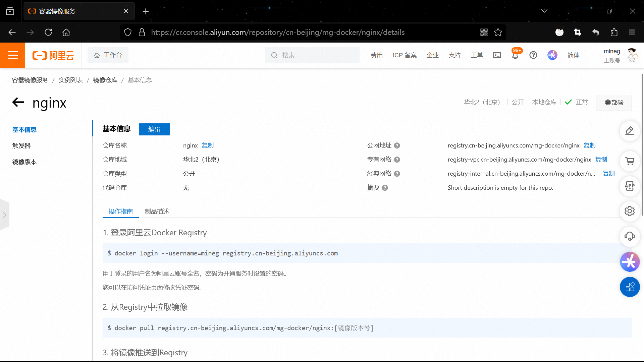Click the docker pull command code block
644x362 pixels.
(x=367, y=328)
